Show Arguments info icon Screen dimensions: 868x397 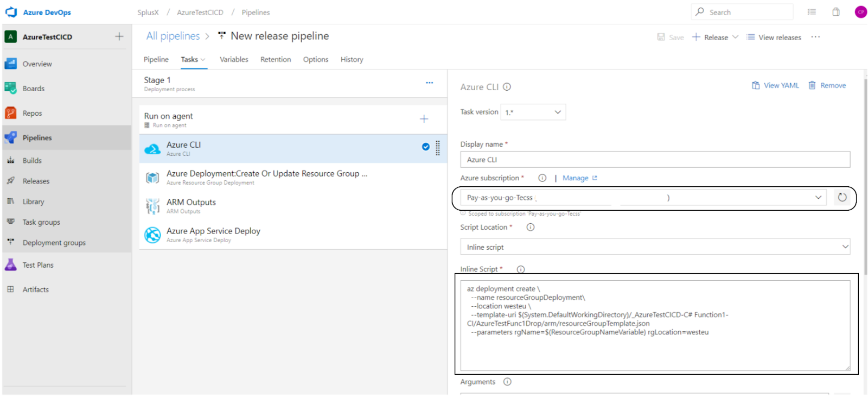coord(507,382)
